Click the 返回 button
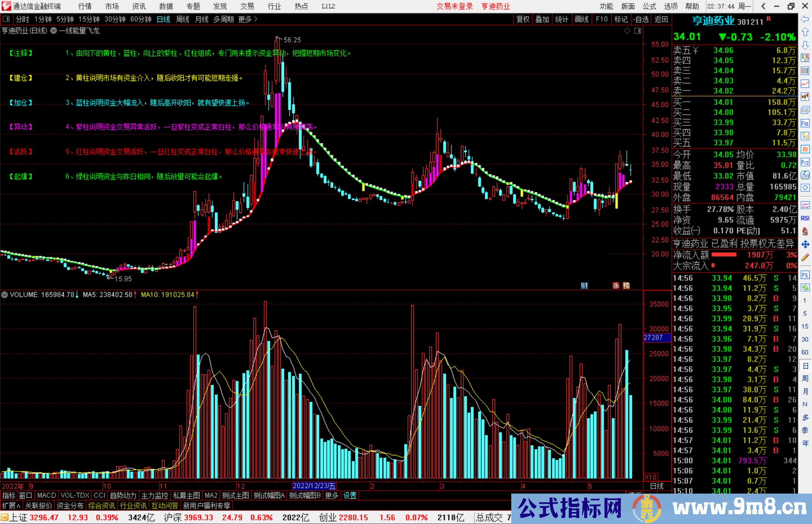The width and height of the screenshot is (812, 524). pos(661,19)
